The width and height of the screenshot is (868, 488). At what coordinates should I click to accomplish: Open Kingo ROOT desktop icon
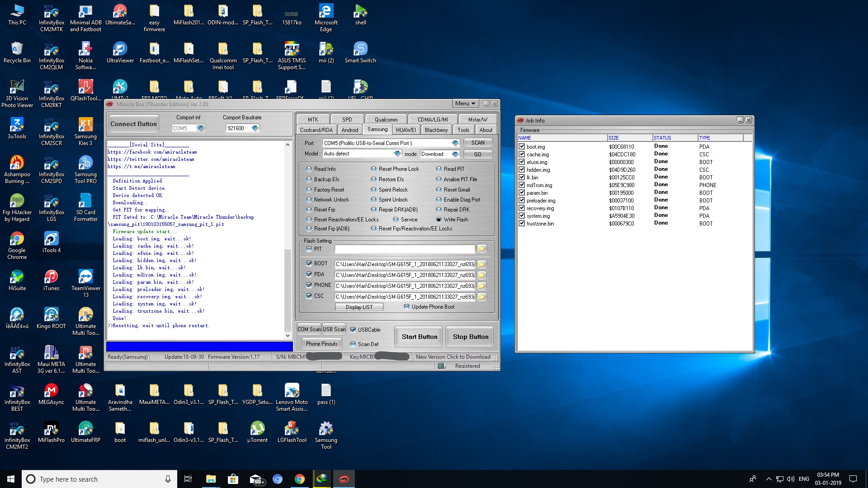[51, 318]
